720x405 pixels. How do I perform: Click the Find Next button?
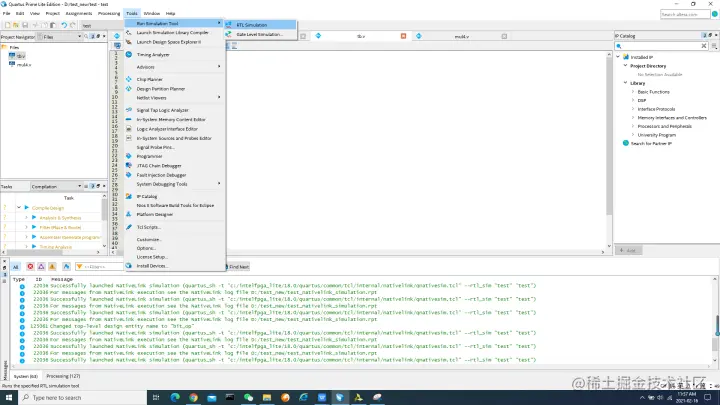[237, 267]
